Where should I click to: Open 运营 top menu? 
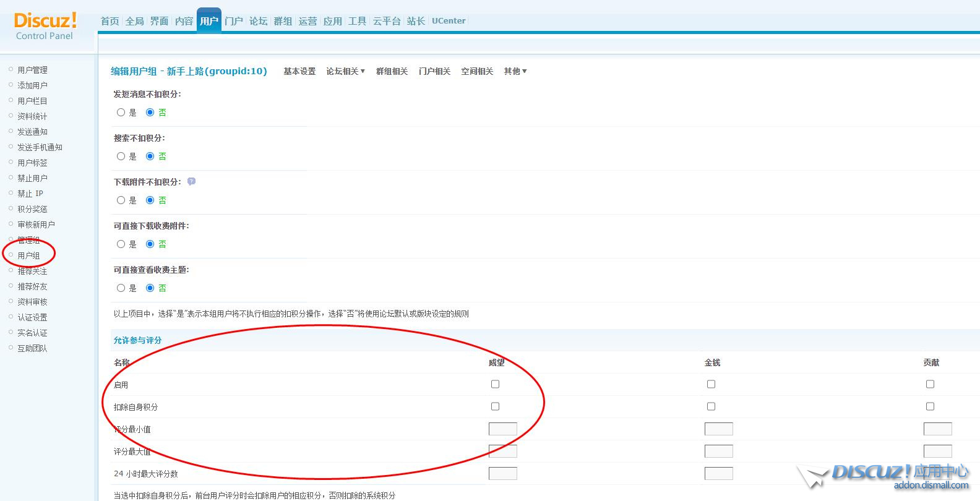[308, 21]
